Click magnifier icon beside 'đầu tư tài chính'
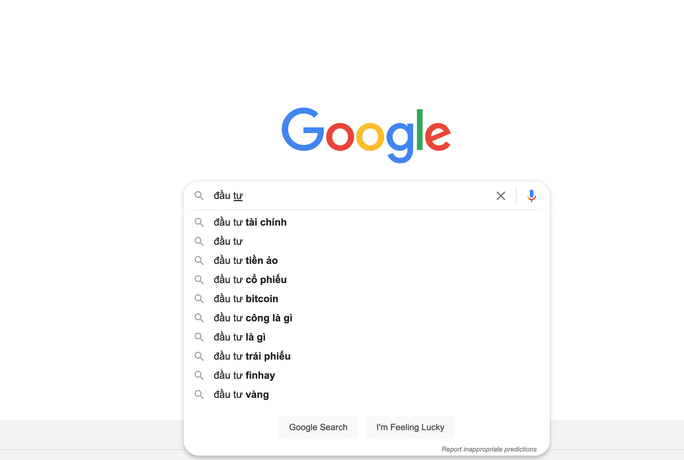Screen dimensions: 684x460 click(199, 222)
